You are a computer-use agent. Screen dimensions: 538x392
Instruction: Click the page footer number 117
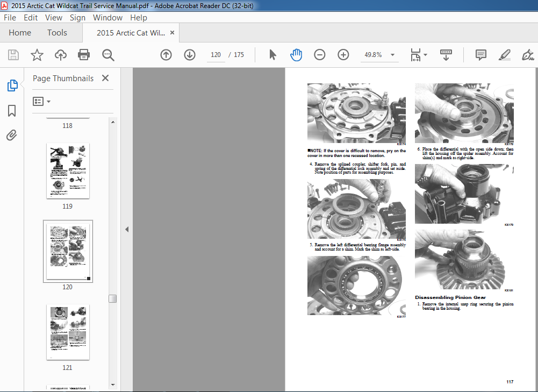point(510,382)
